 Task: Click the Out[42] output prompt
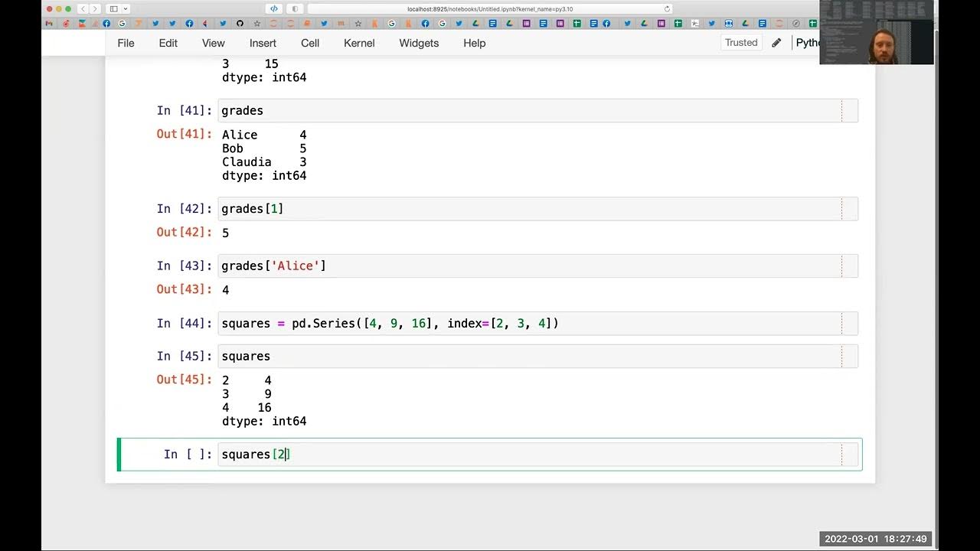[x=185, y=232]
